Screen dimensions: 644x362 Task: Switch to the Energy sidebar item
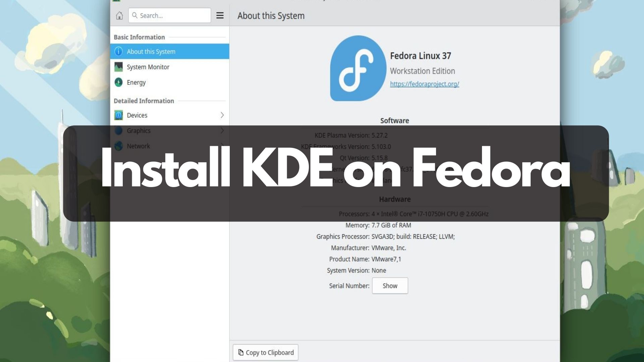136,82
